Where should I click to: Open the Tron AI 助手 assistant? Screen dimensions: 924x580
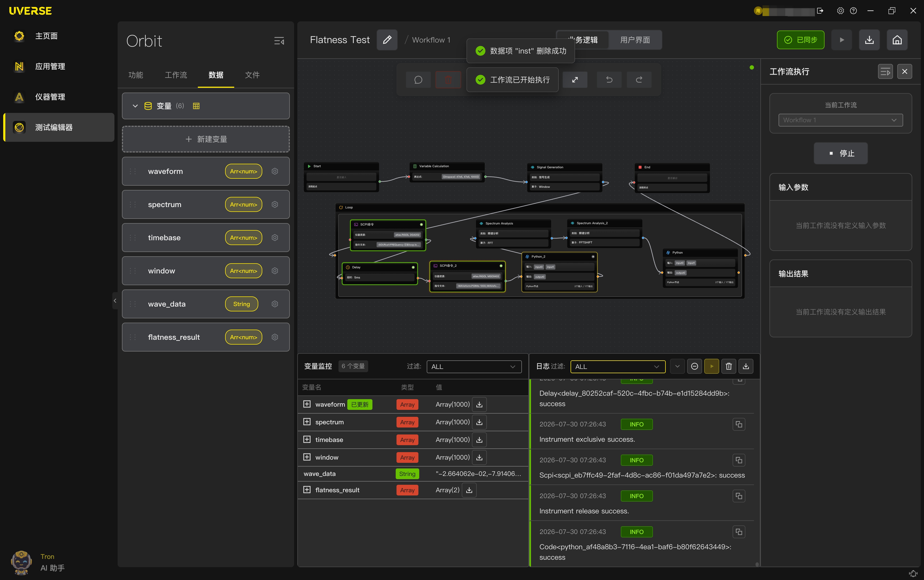tap(37, 562)
